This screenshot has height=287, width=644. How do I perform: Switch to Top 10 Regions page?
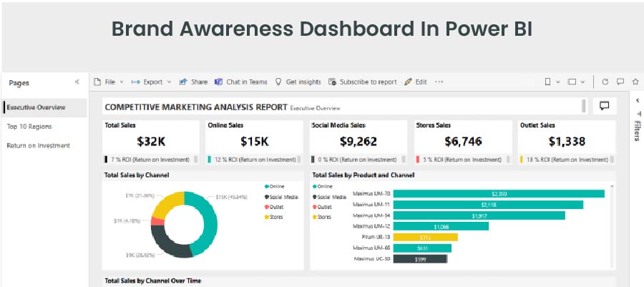click(x=29, y=127)
